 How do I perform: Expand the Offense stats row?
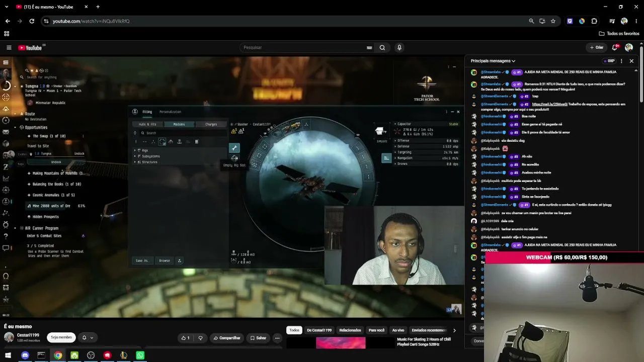pyautogui.click(x=427, y=141)
